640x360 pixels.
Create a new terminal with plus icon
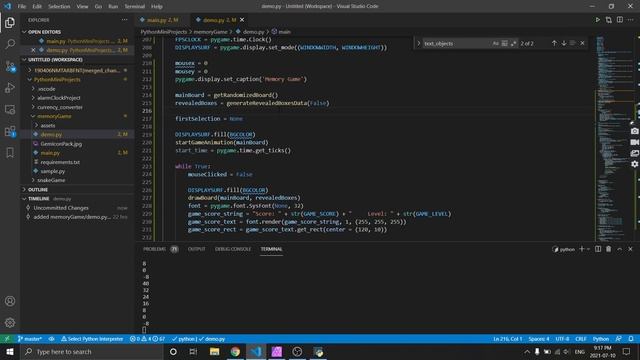coord(582,249)
